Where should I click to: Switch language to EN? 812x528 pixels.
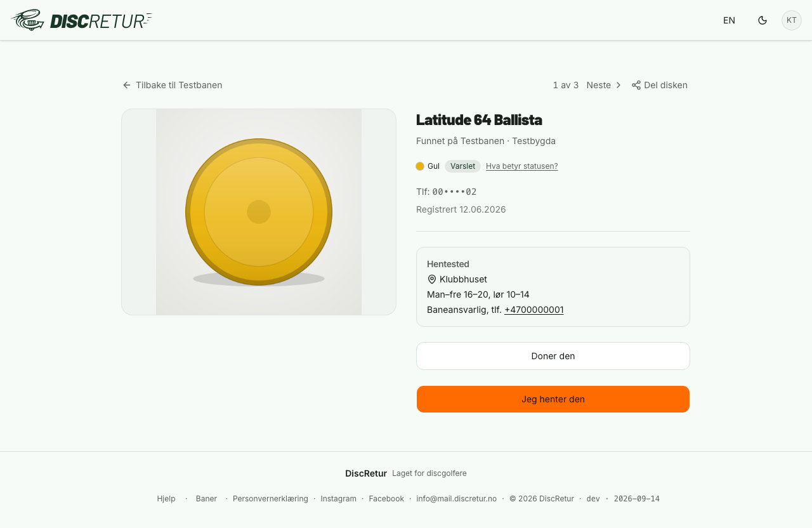click(x=729, y=20)
